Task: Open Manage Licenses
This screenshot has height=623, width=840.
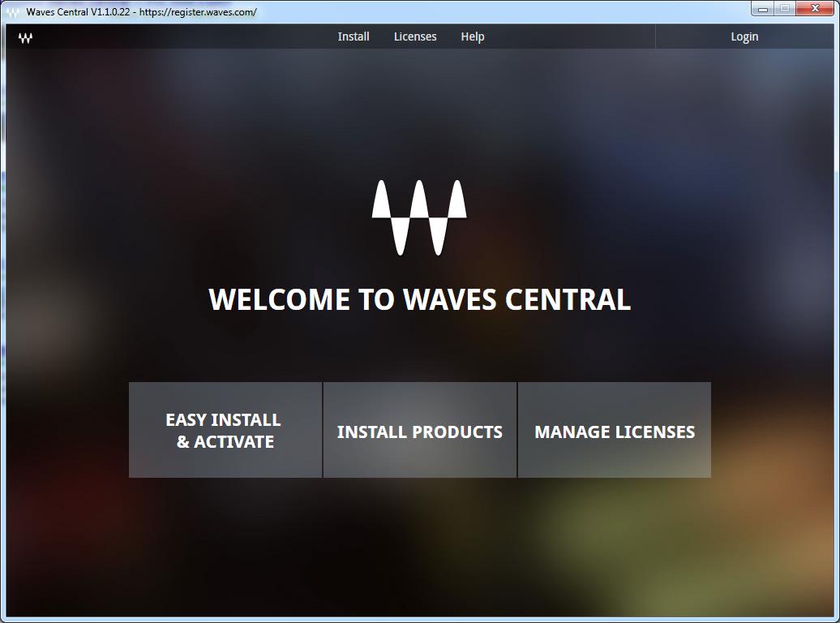Action: (615, 430)
